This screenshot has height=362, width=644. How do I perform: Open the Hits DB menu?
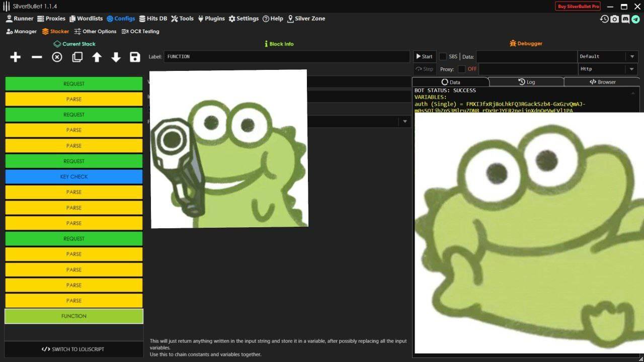click(153, 19)
